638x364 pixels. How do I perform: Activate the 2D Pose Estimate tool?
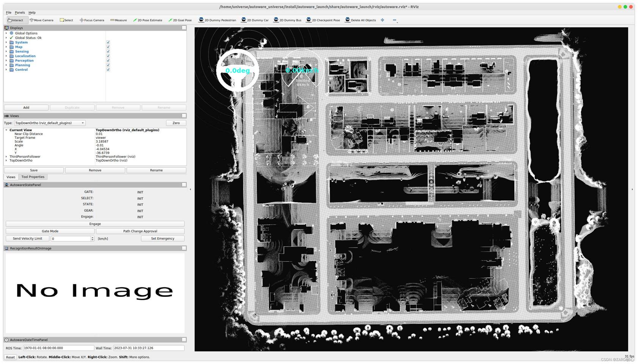click(148, 20)
